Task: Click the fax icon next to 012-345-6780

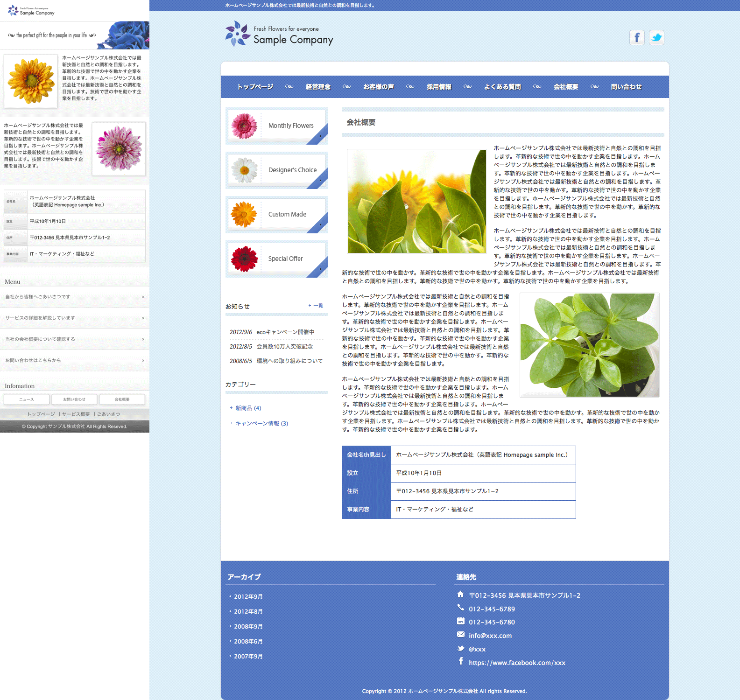Action: 461,621
